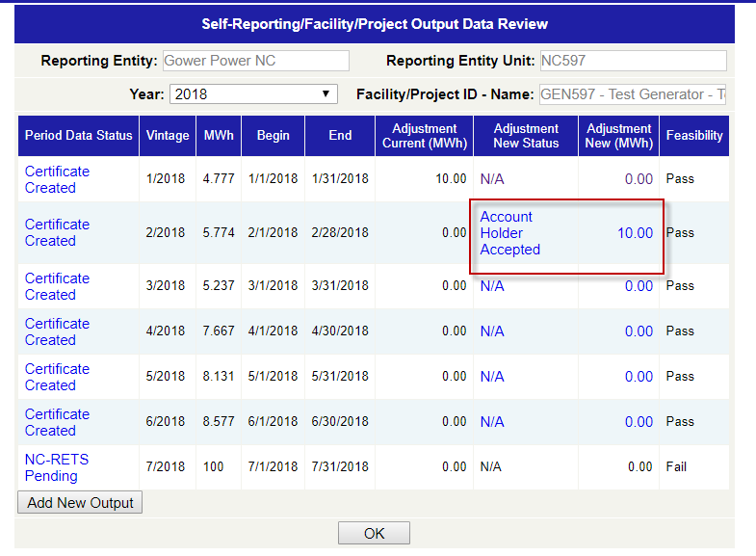This screenshot has width=756, height=556.
Task: Click N/A adjustment status for 6/2018
Action: [492, 422]
